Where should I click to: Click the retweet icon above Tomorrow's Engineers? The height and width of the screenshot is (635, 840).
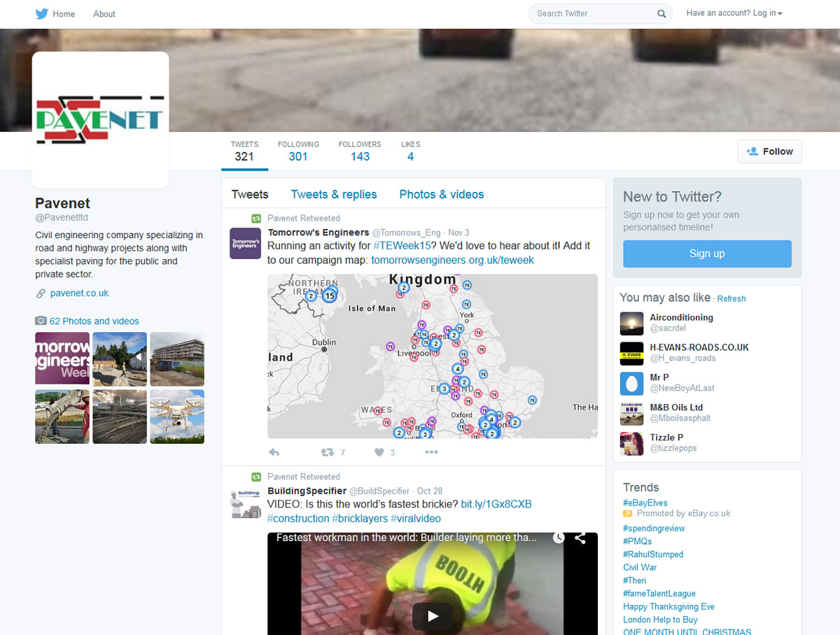256,218
